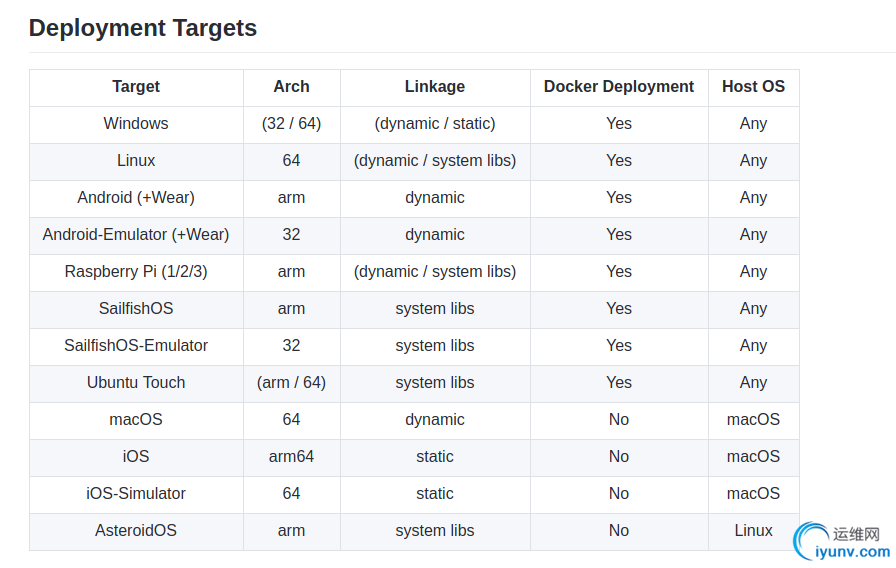Click the iOS-Simulator cell
This screenshot has height=568, width=896.
pyautogui.click(x=136, y=494)
